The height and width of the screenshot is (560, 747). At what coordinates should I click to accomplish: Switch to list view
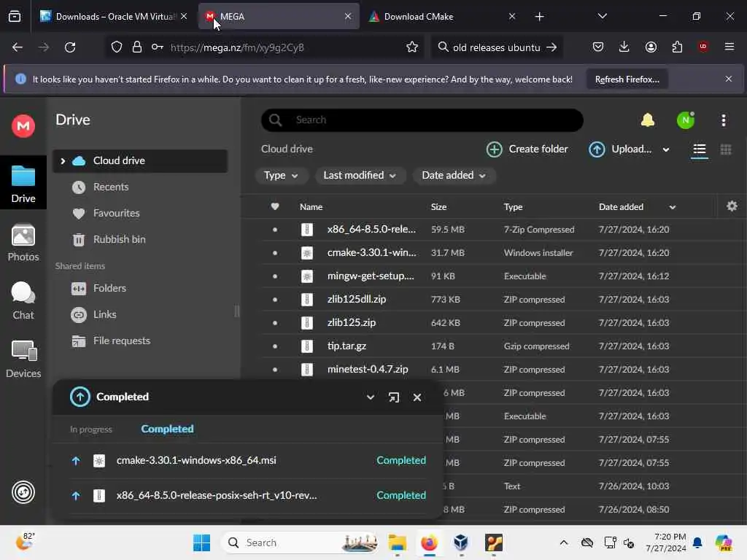[700, 149]
